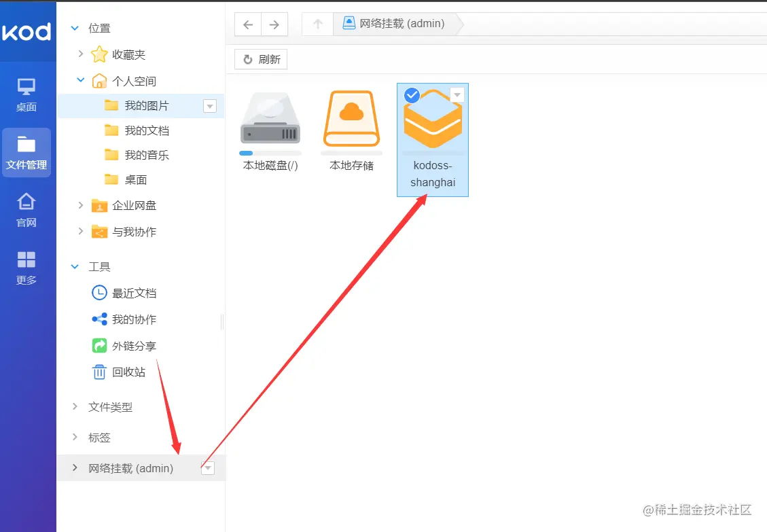Click the Kod logo
Viewport: 767px width, 532px height.
coord(26,32)
